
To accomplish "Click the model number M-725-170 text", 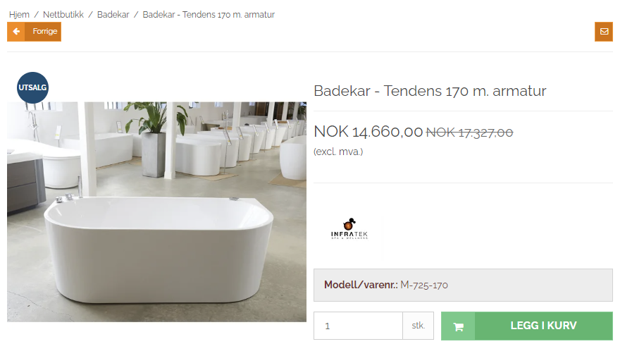I will point(424,285).
